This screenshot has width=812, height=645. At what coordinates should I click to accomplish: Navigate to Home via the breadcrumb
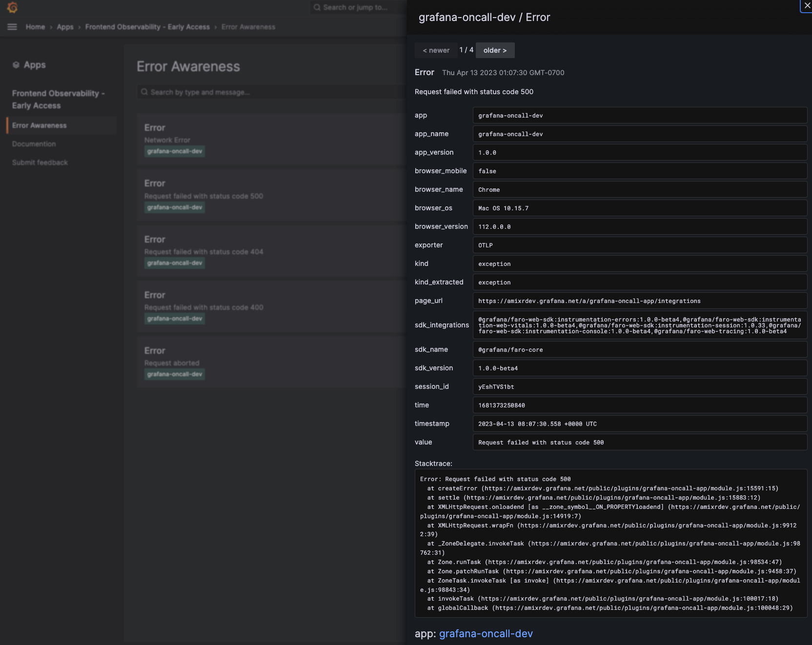coord(35,27)
